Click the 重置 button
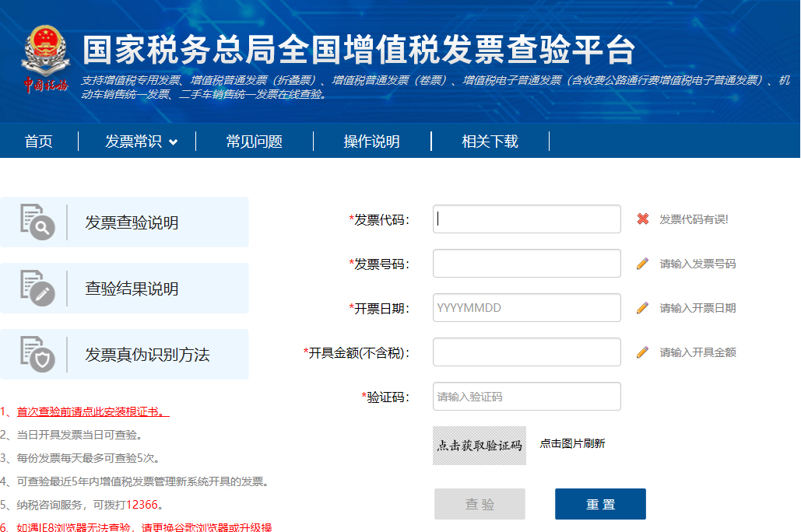801x532 pixels. 600,504
